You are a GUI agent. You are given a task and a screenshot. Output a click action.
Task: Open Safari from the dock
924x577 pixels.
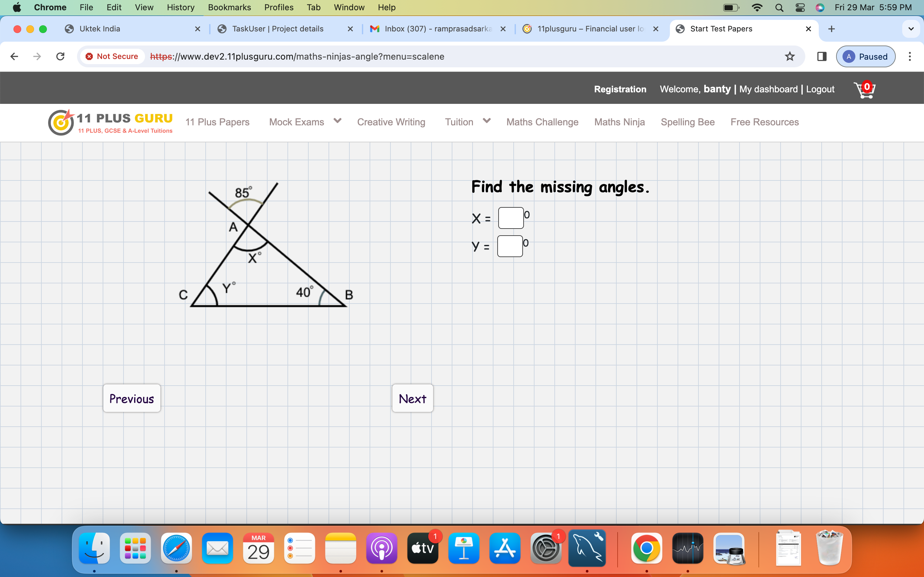pos(176,548)
